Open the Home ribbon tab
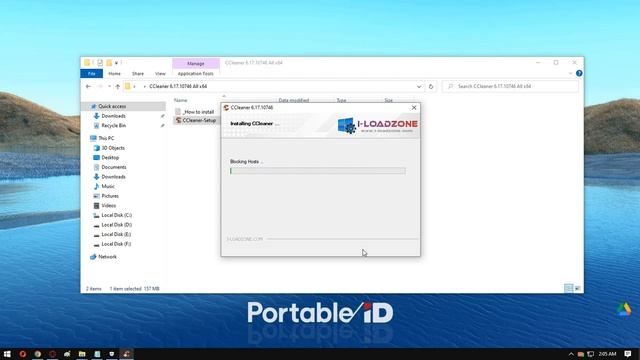 click(114, 73)
